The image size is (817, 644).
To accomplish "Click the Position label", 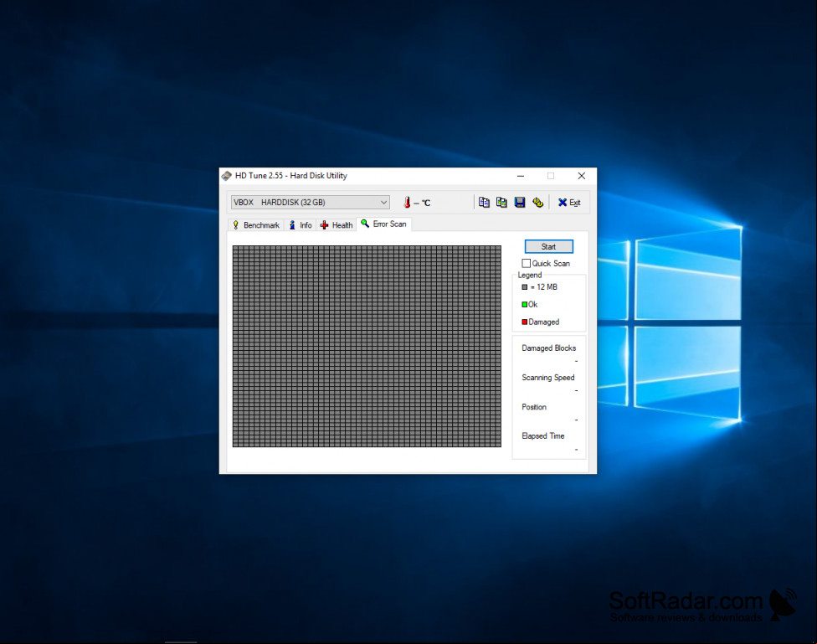I will pos(534,407).
